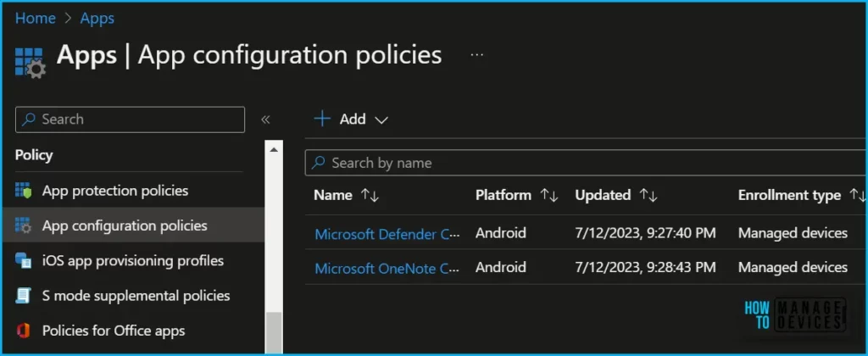Sort the table by Name arrows

(x=370, y=195)
